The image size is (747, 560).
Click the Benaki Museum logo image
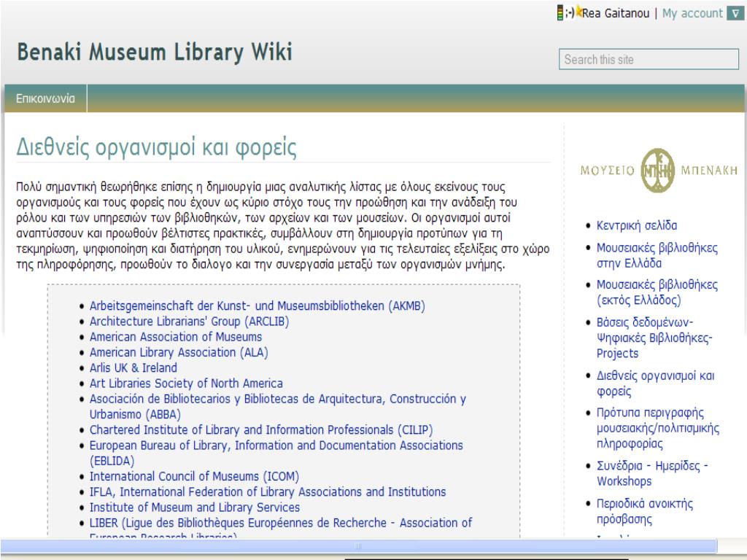(659, 170)
